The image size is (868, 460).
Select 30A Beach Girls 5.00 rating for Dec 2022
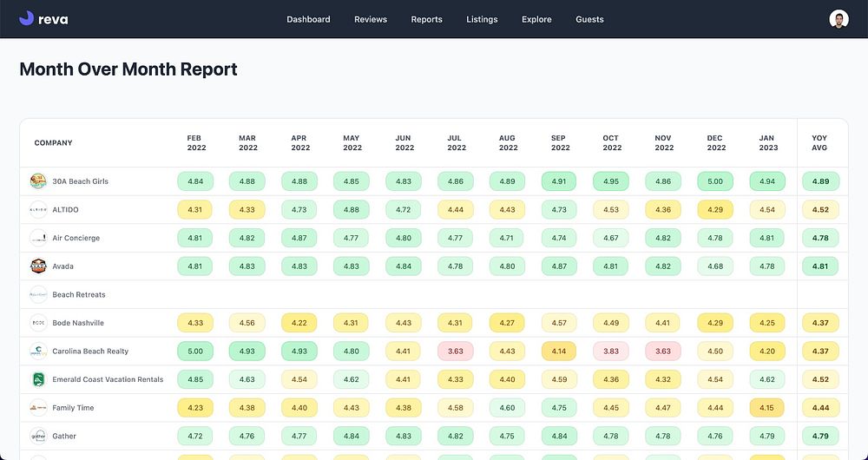click(715, 181)
